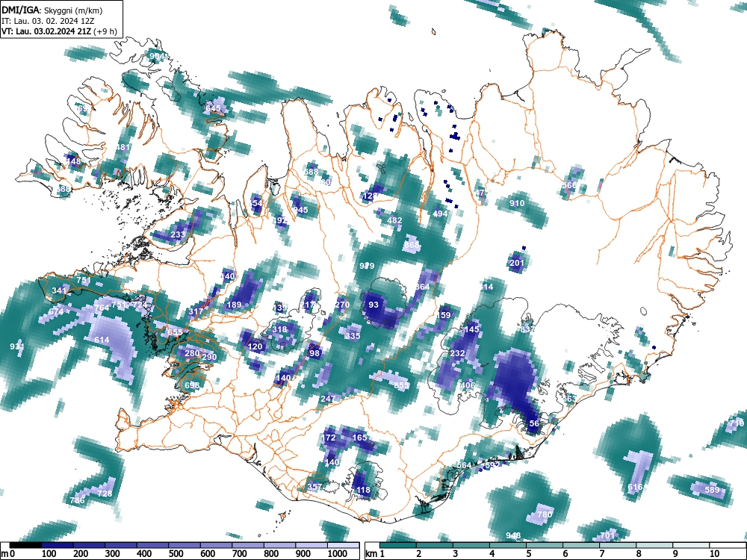Click the '614' visibility value offshore west
Screen dimensions: 747x560
[102, 340]
